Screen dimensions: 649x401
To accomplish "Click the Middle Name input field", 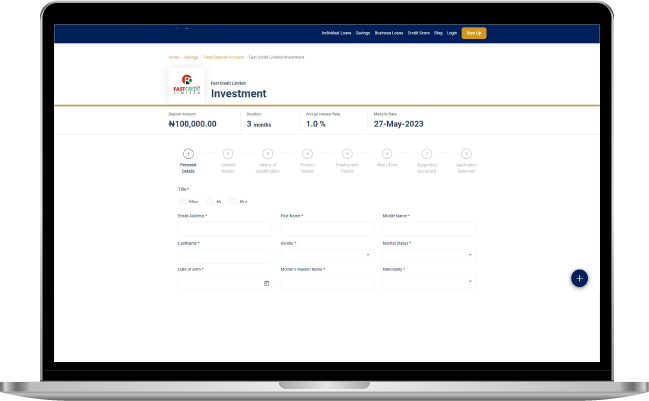I will point(429,228).
